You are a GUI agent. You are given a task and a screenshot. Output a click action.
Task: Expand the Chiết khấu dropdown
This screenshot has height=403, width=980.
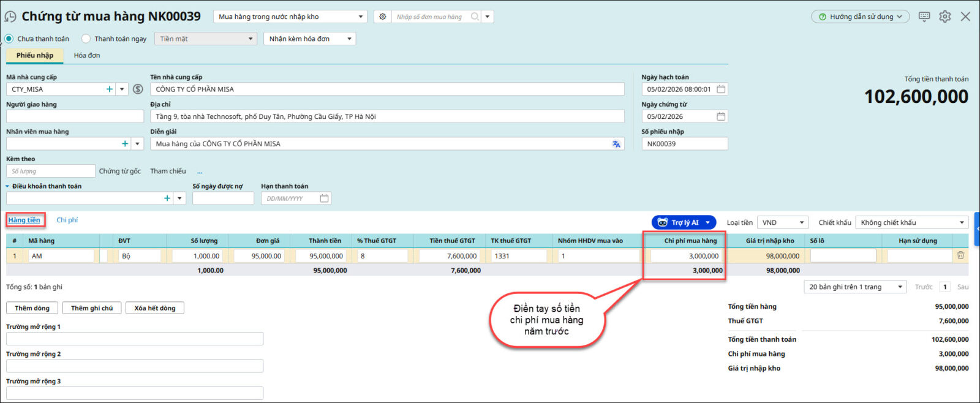pos(912,222)
